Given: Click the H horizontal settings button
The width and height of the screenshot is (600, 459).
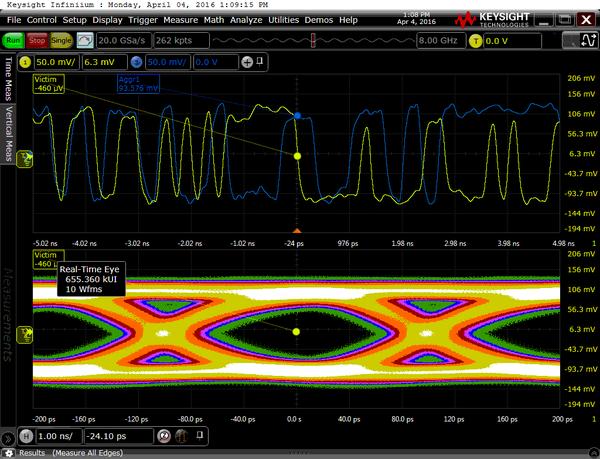Looking at the screenshot, I should tap(26, 436).
